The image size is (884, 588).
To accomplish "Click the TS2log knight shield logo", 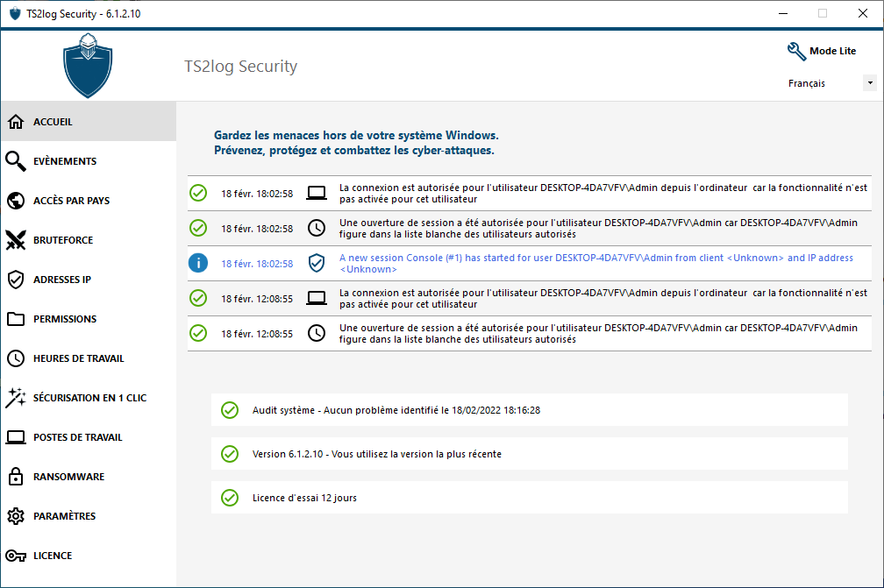I will [88, 66].
